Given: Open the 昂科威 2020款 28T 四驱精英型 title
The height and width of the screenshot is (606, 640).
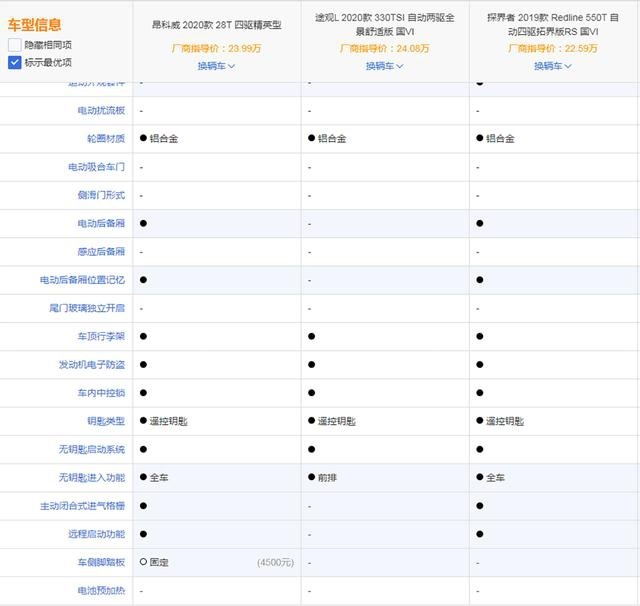Looking at the screenshot, I should 217,25.
